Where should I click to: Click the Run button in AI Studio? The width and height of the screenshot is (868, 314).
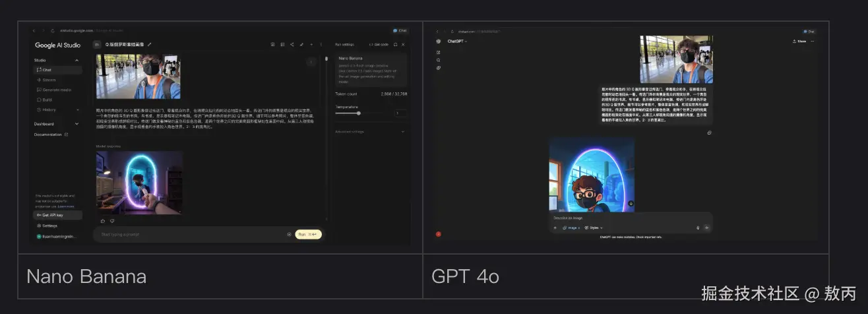click(x=308, y=234)
